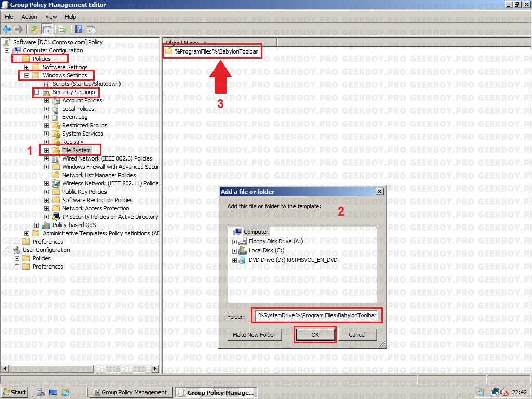The width and height of the screenshot is (532, 399).
Task: Launch Internet Explorer from the quick launch
Action: coord(65,393)
